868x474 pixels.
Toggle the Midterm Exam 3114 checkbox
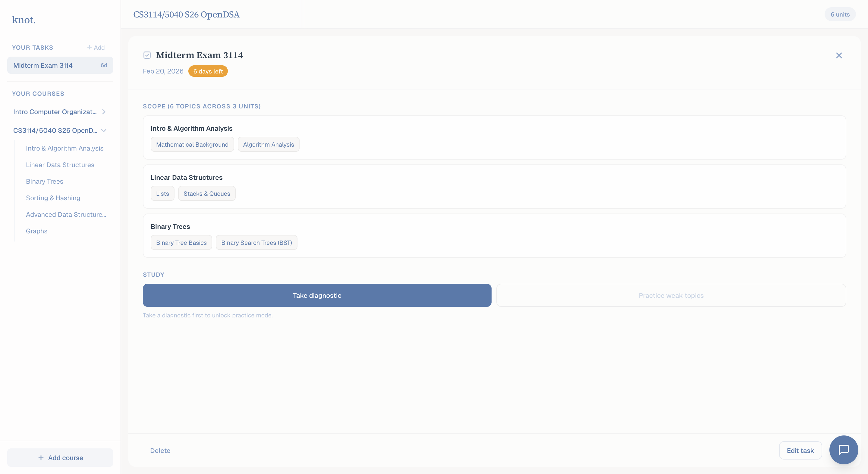coord(147,55)
